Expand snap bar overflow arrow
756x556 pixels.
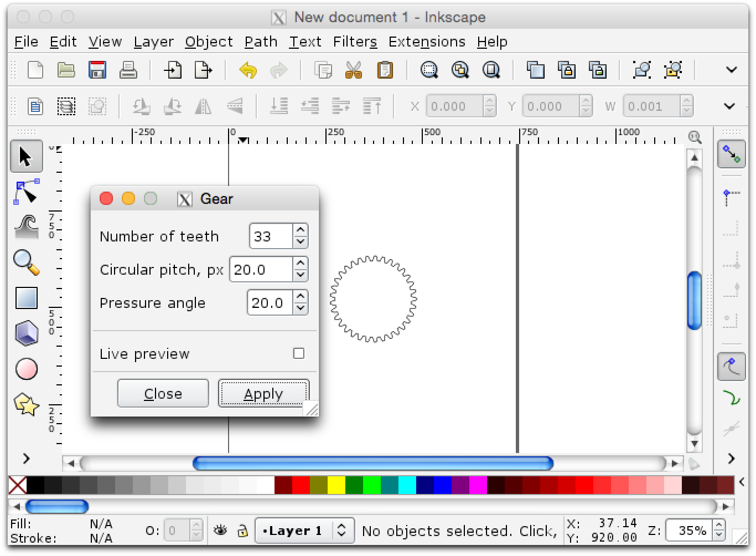(731, 459)
